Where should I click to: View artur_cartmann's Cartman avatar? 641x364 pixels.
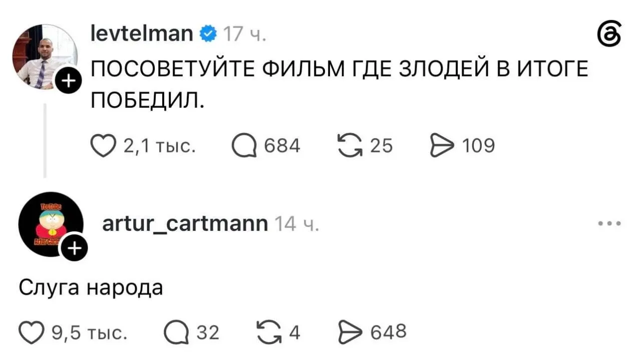[51, 224]
